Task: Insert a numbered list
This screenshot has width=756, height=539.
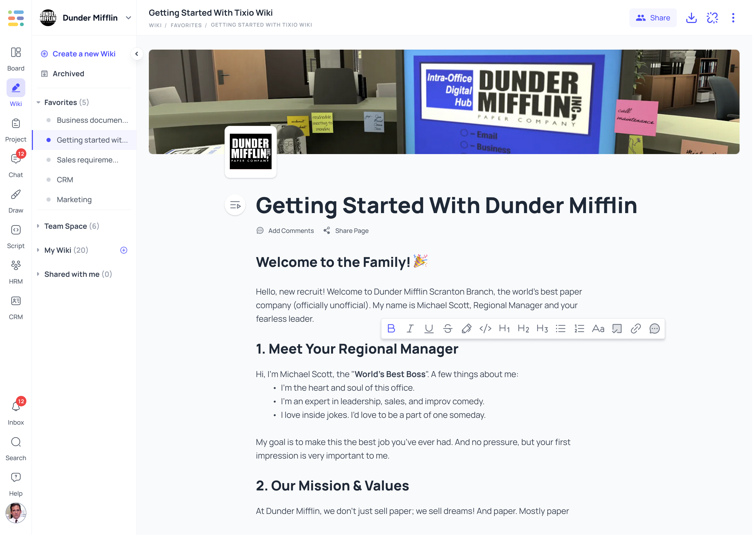Action: 579,329
